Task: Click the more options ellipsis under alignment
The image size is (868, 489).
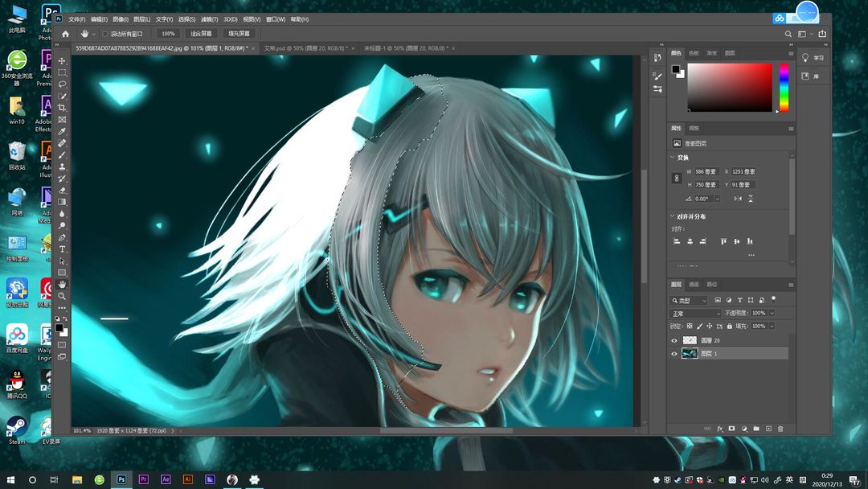Action: click(x=751, y=255)
